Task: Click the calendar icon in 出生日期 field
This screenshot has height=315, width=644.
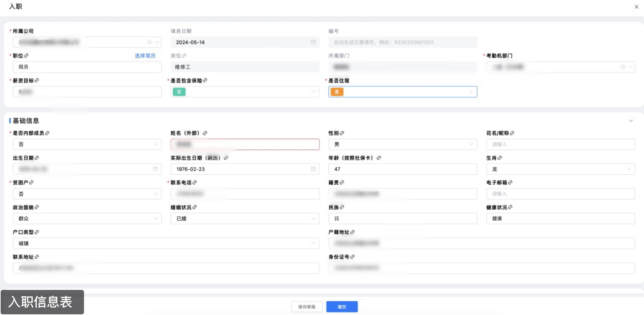Action: 155,169
